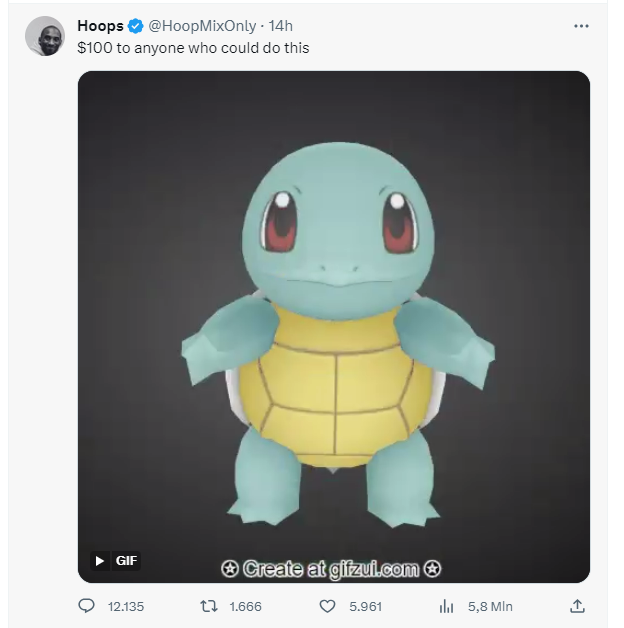
Task: Click the 12.135 replies count
Action: pyautogui.click(x=126, y=607)
